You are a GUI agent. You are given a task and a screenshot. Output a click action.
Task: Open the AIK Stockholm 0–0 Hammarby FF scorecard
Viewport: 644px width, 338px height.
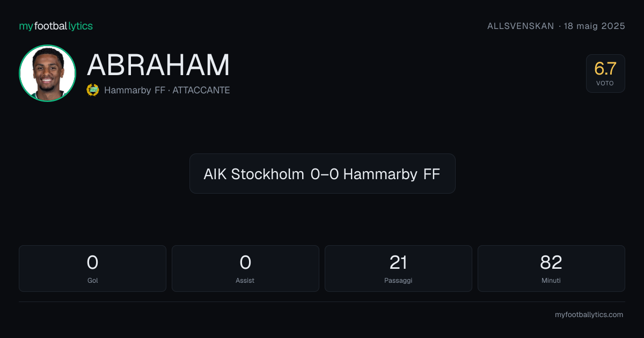323,173
